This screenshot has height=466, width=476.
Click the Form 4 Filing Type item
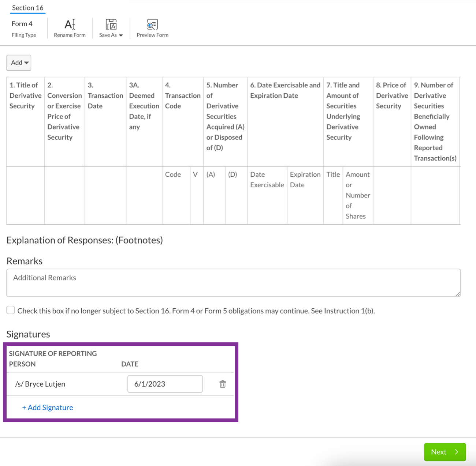pyautogui.click(x=23, y=29)
